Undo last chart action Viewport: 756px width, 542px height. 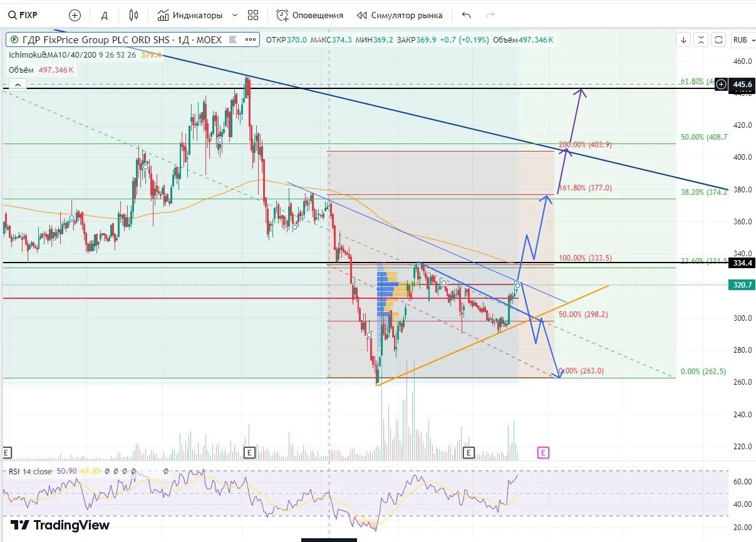(x=466, y=15)
